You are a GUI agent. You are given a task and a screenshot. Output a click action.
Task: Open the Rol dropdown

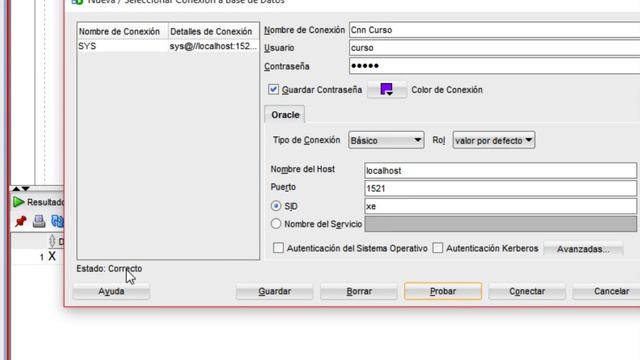[x=494, y=140]
